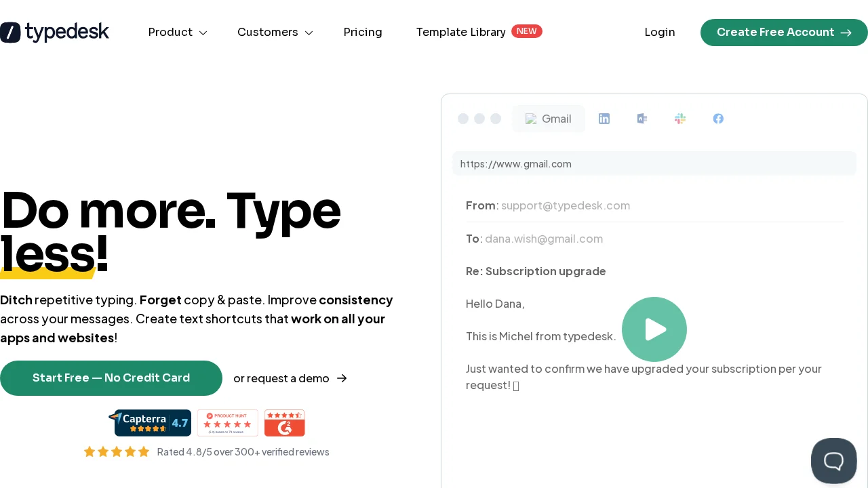Viewport: 868px width, 488px height.
Task: Click the Hello Dana, greeting line
Action: (495, 304)
